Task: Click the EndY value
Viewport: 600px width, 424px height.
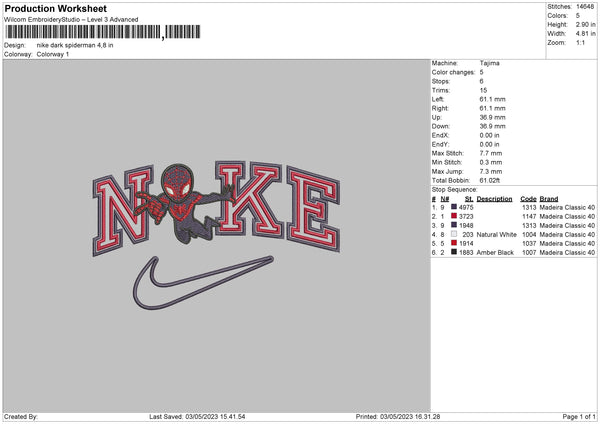Action: (x=489, y=144)
